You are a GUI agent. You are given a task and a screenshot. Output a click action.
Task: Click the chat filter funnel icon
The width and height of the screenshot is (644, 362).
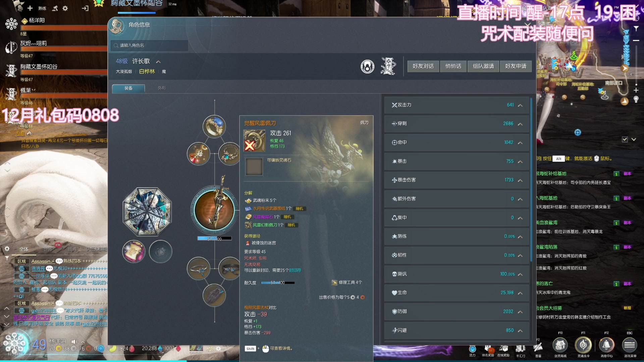(x=7, y=258)
